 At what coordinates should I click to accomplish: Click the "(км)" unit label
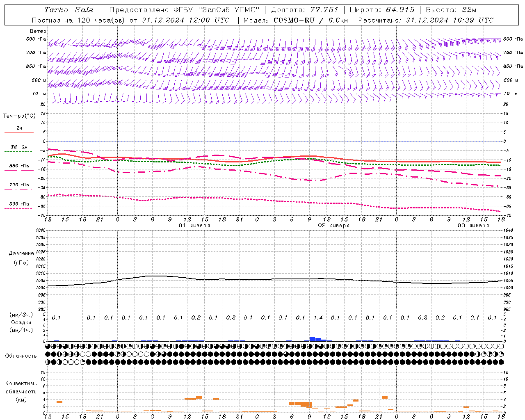pos(21,399)
